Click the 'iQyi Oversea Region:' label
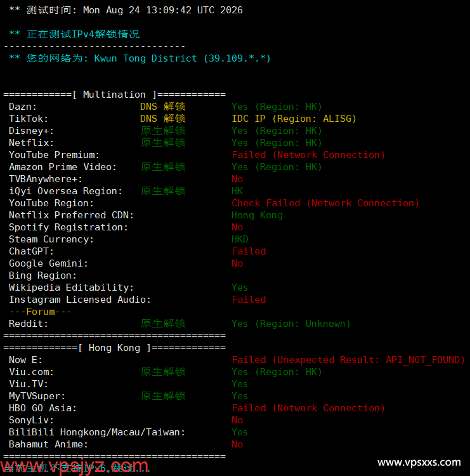 (x=65, y=191)
